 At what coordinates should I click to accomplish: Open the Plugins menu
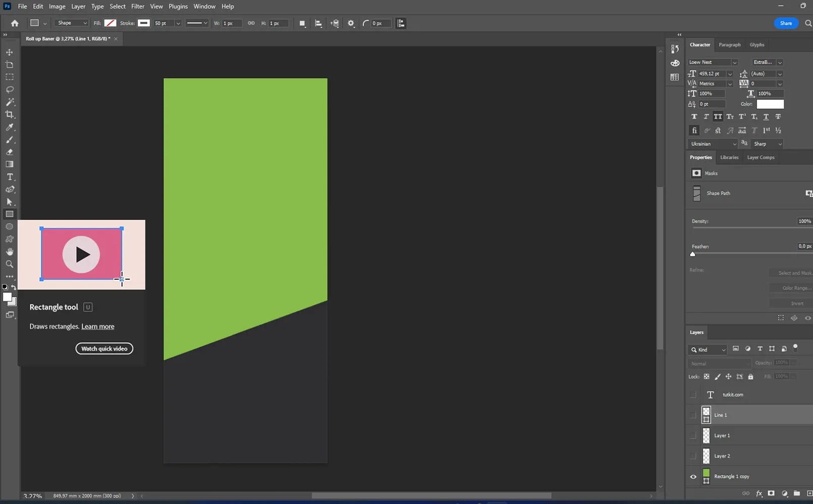click(178, 7)
